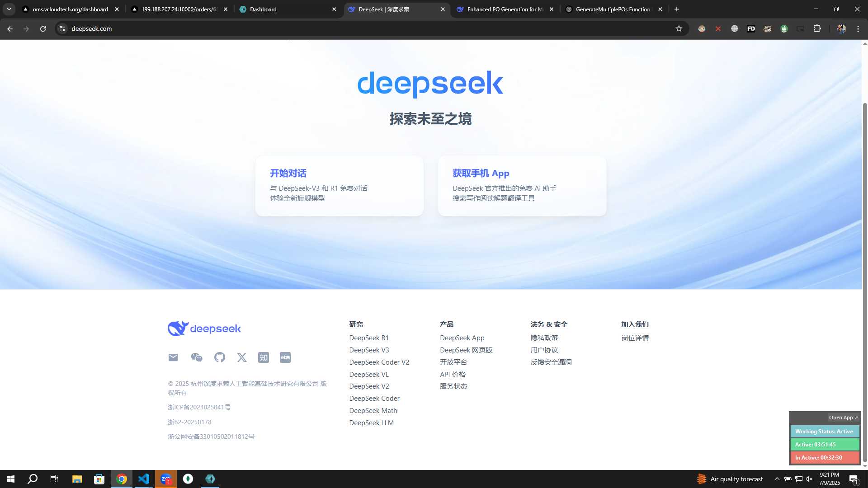This screenshot has height=488, width=868.
Task: Click the deepseek whale logo in footer
Action: [x=204, y=328]
